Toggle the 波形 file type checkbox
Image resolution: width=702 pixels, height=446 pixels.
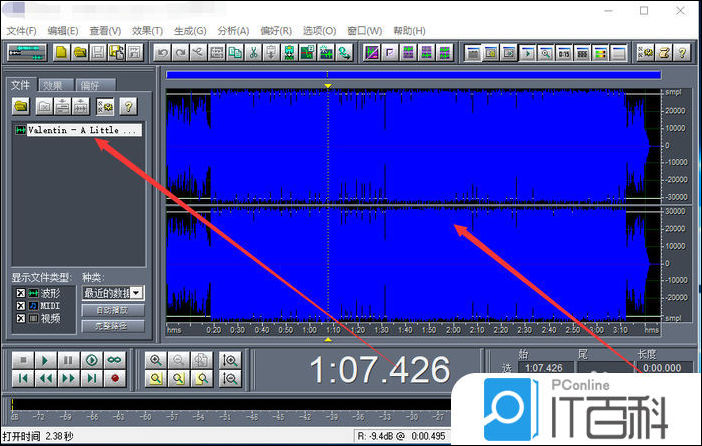(x=21, y=293)
